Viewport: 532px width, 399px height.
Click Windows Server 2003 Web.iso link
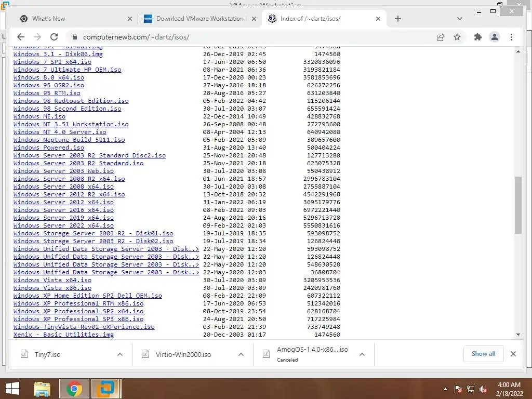click(x=63, y=171)
